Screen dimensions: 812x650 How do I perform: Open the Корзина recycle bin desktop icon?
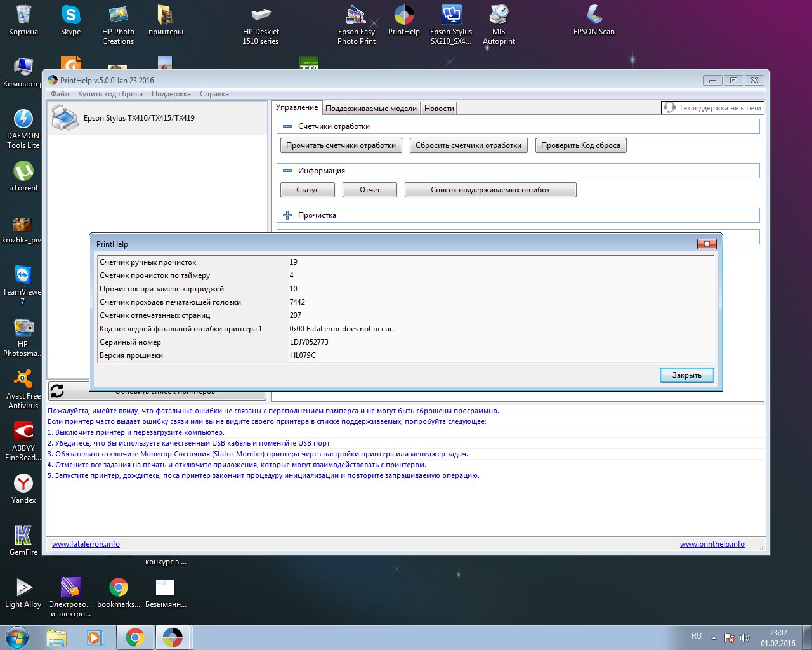click(x=23, y=20)
